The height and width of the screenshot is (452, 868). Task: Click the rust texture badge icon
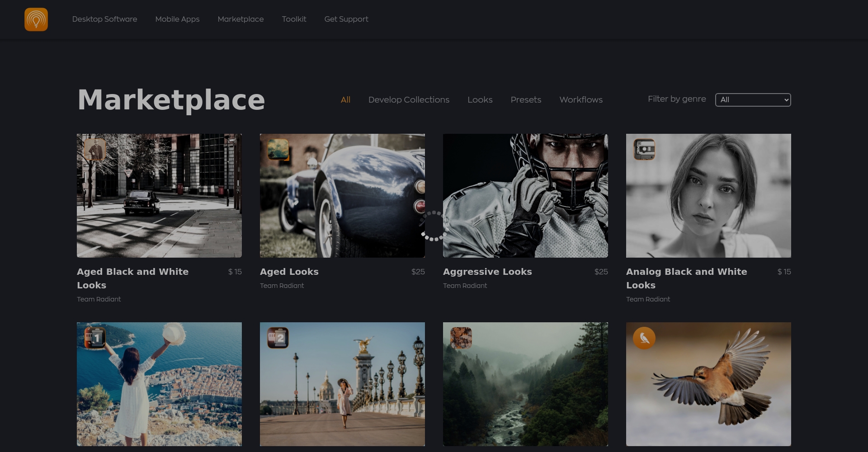[461, 338]
